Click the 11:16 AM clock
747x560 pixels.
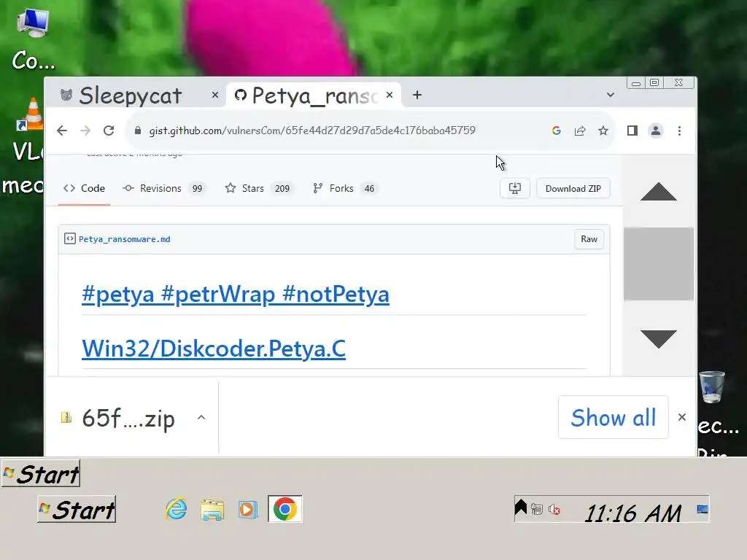[633, 513]
